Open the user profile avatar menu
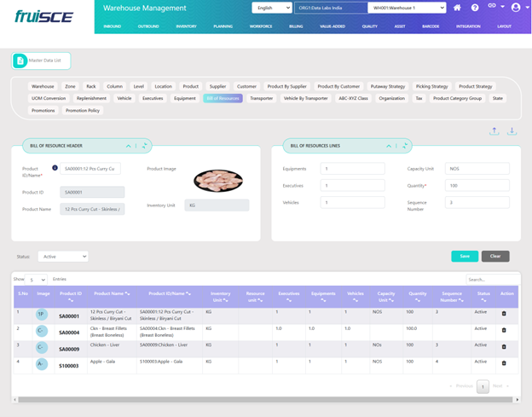The height and width of the screenshot is (417, 532). click(x=515, y=8)
